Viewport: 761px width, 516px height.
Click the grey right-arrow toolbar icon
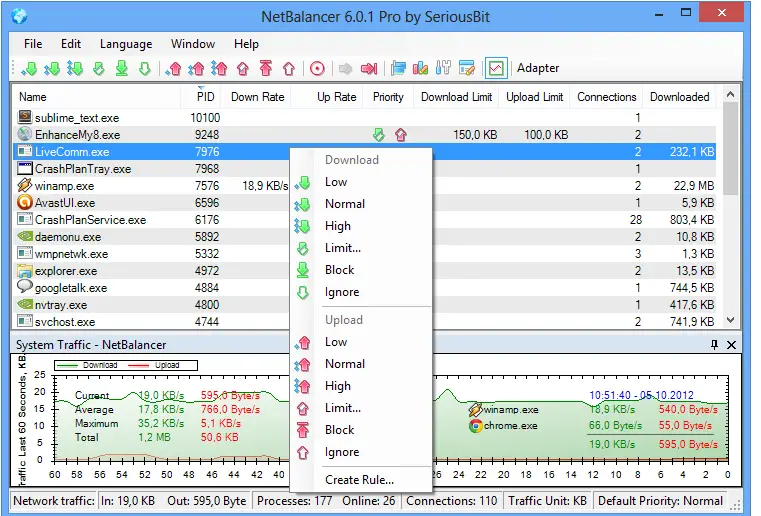[345, 68]
